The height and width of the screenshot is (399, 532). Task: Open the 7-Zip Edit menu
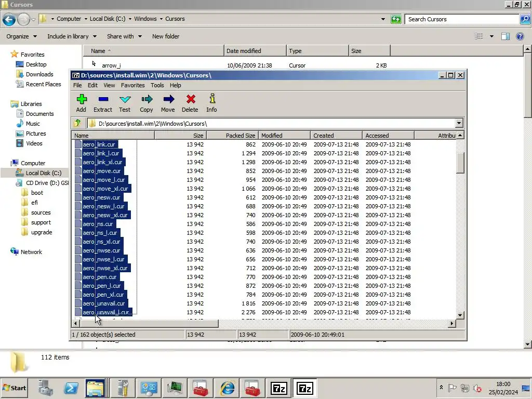(x=92, y=85)
